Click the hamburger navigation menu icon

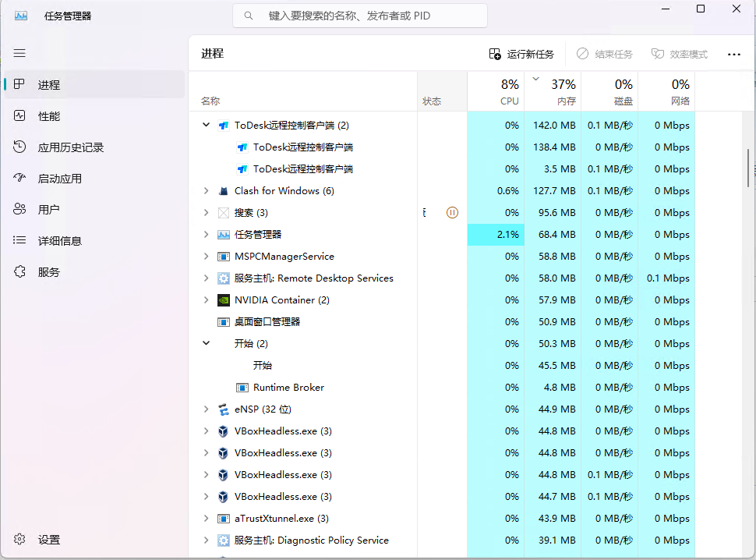tap(19, 53)
